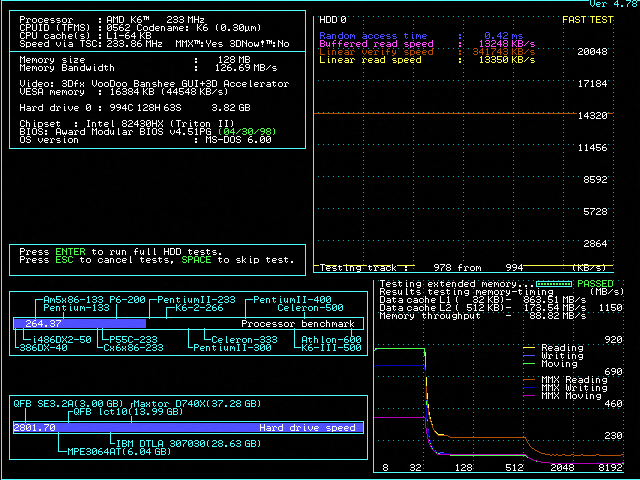640x480 pixels.
Task: Select Memory throughput 88.82 MB/s line
Action: (483, 316)
